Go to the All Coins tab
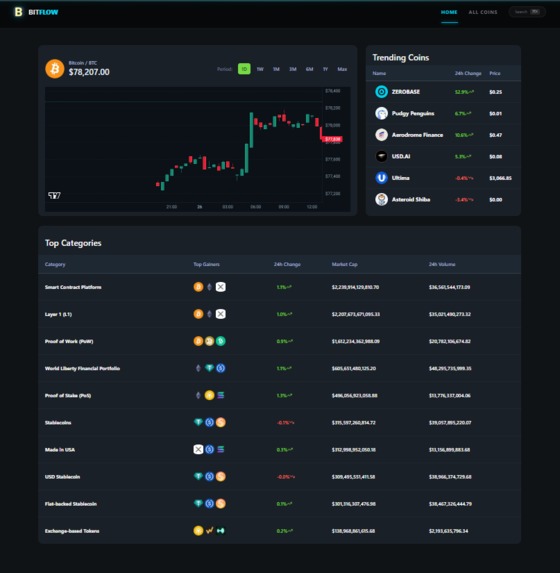 pos(483,12)
